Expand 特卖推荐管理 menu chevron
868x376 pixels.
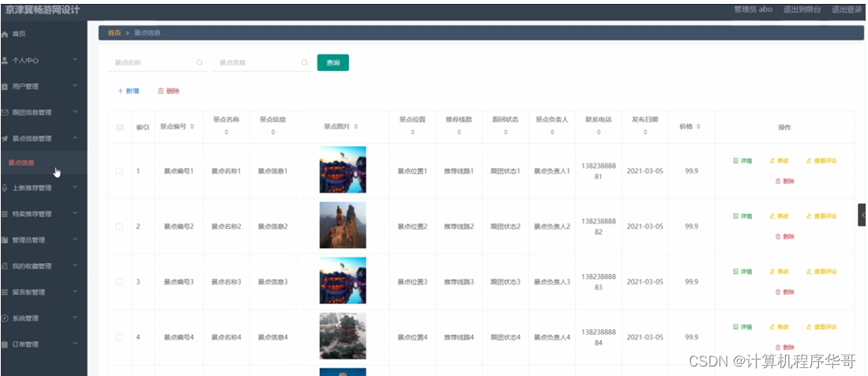(75, 213)
